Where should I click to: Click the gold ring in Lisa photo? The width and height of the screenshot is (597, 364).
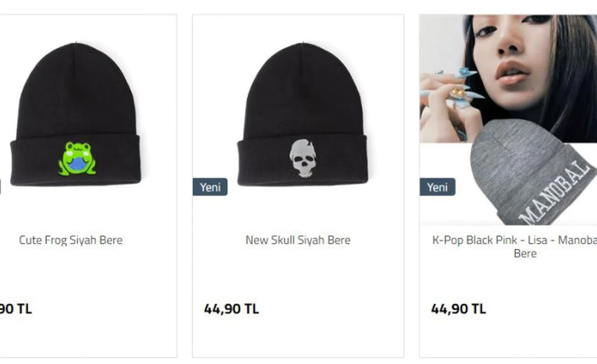[x=458, y=94]
